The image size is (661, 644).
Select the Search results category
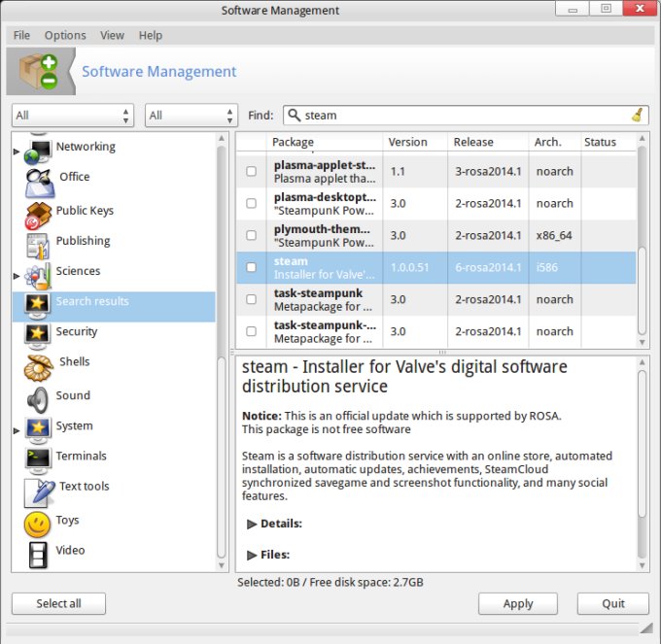coord(114,307)
